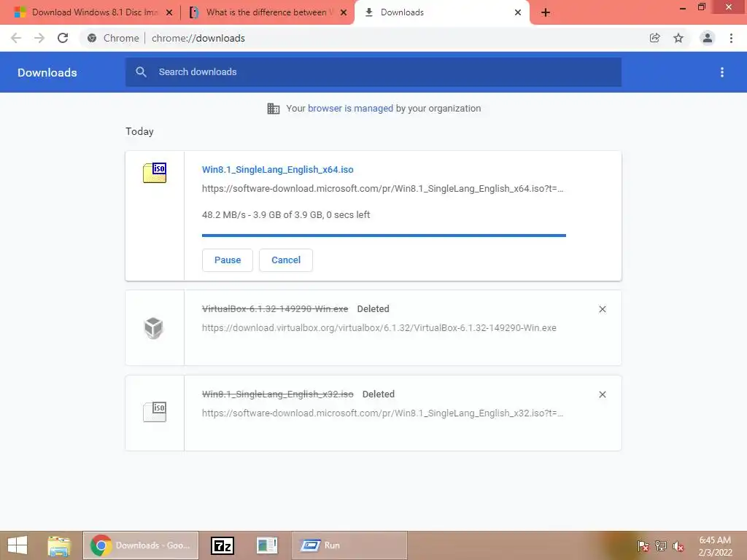Restore down the Chrome window
747x560 pixels.
pyautogui.click(x=702, y=7)
